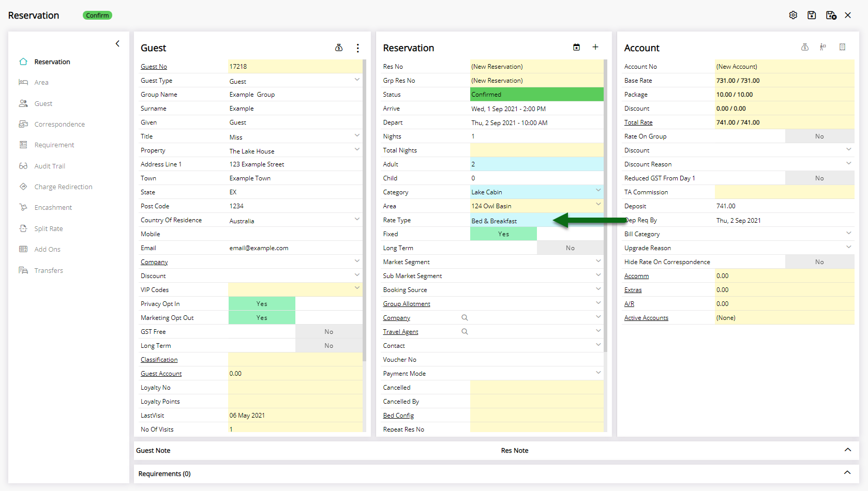Open the Correspondence sidebar item
This screenshot has height=491, width=868.
click(59, 124)
